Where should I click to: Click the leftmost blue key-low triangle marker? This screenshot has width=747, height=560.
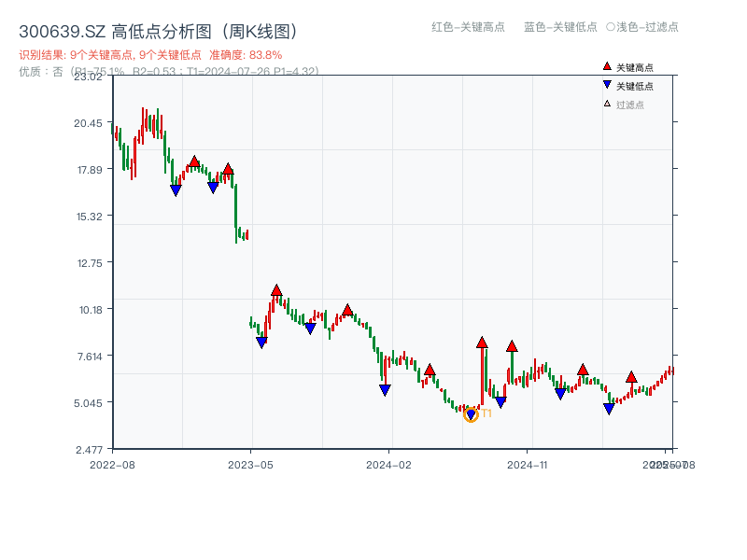click(x=176, y=190)
